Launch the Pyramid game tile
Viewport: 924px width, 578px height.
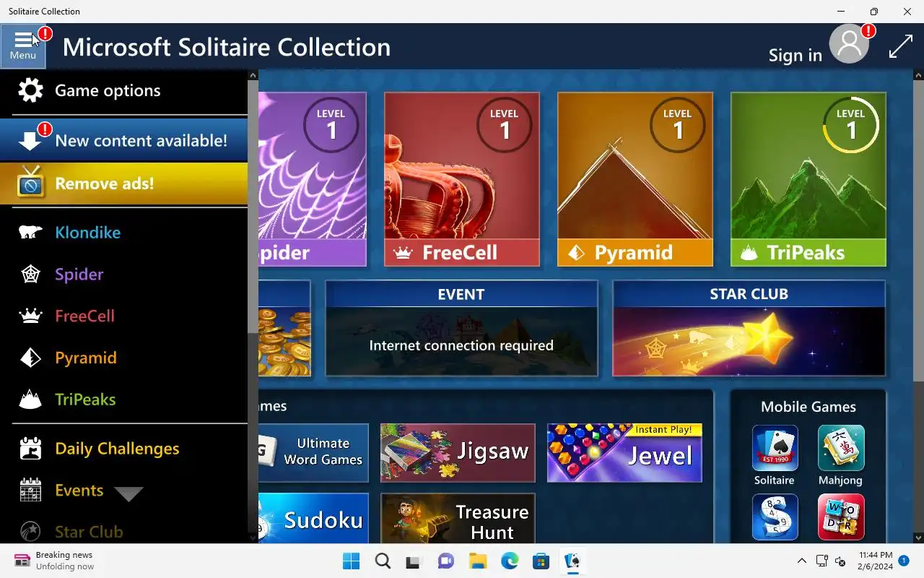point(635,179)
